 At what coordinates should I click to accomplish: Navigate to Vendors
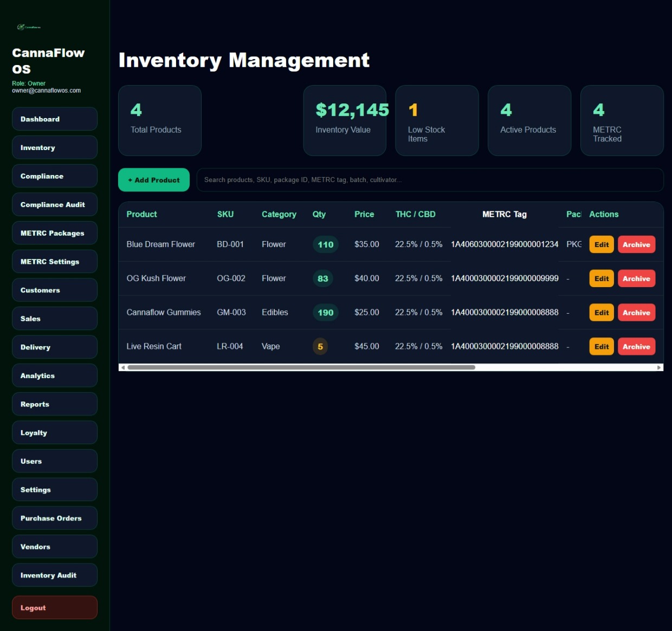[55, 547]
